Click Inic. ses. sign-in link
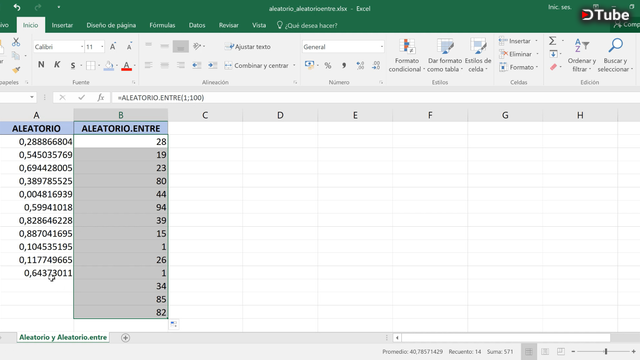Screen dimensions: 640x360 tap(560, 7)
